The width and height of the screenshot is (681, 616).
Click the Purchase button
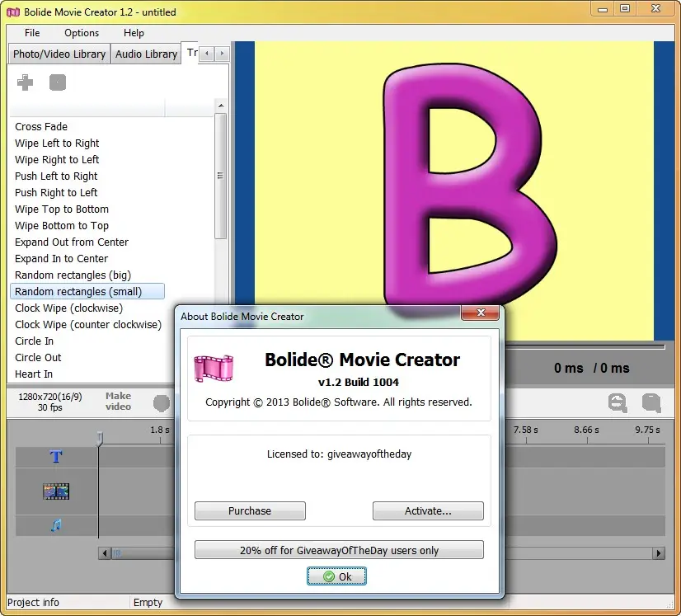(x=250, y=511)
